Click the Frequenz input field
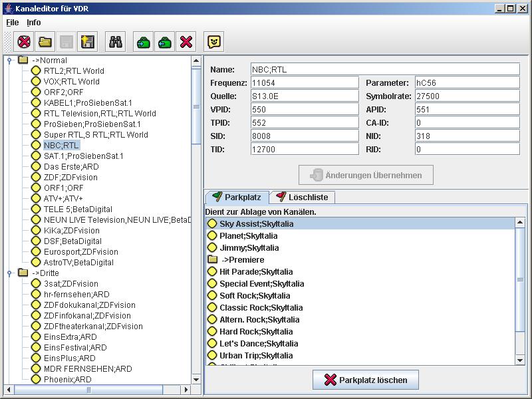This screenshot has width=532, height=399. click(x=304, y=83)
